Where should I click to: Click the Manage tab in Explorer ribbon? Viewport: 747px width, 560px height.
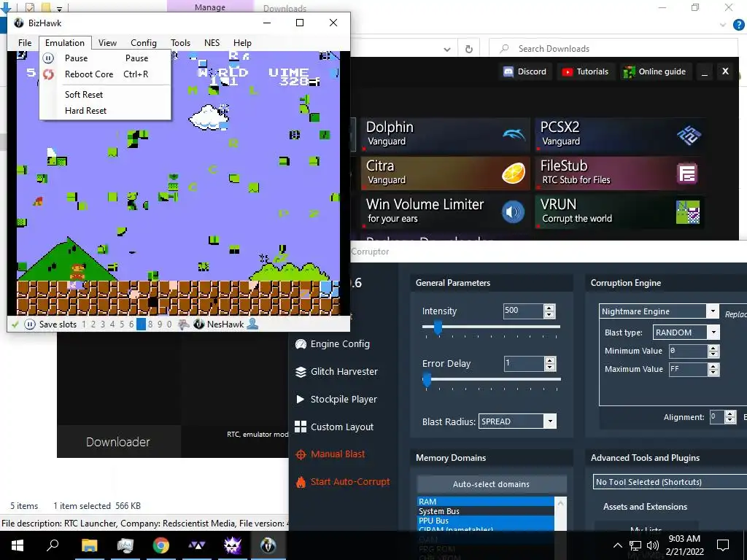[x=209, y=7]
